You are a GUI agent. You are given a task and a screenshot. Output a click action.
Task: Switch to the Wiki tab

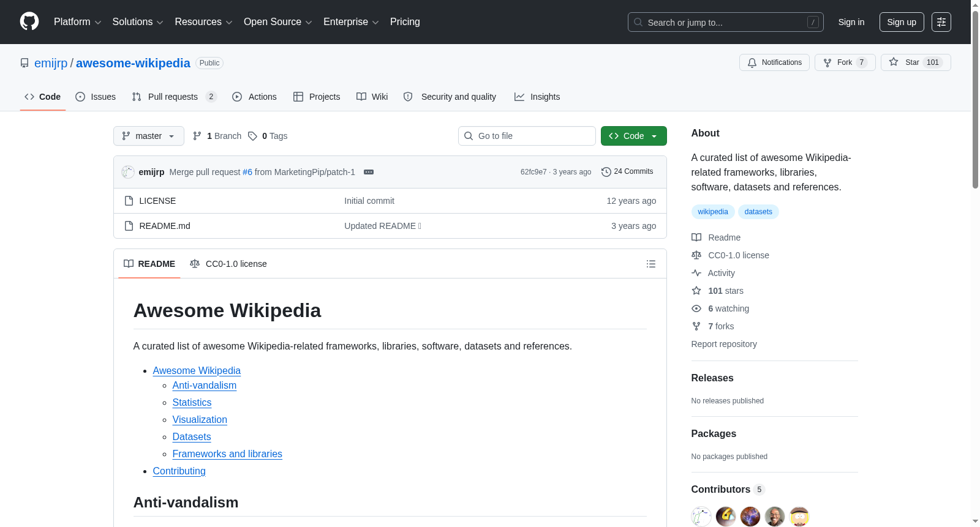[372, 97]
